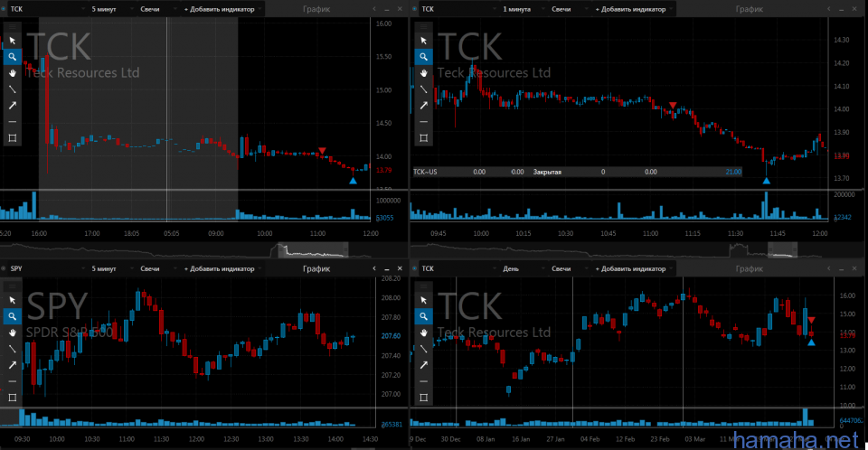Click the back arrow in SPY chart title bar
The width and height of the screenshot is (868, 450).
pos(374,268)
